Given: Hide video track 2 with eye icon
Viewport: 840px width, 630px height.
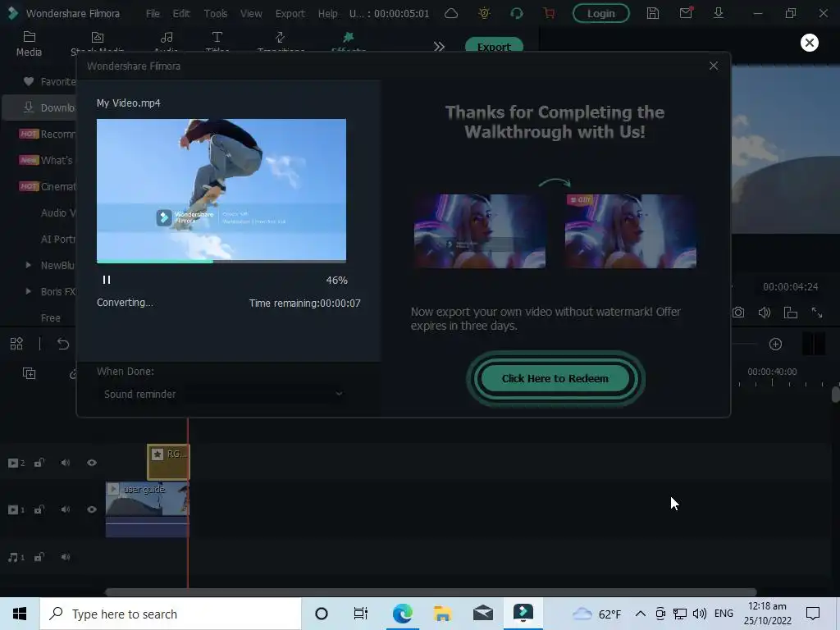Looking at the screenshot, I should (x=92, y=463).
